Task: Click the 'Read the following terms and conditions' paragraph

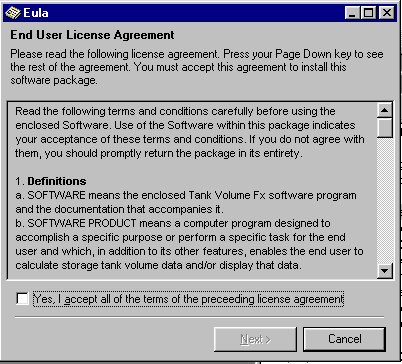Action: [x=190, y=132]
